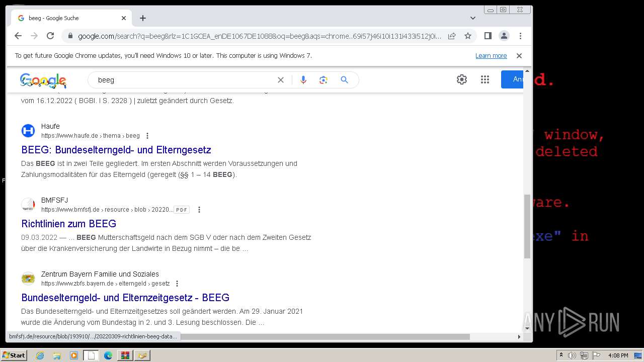
Task: Click the network icon in system tray
Action: [584, 355]
